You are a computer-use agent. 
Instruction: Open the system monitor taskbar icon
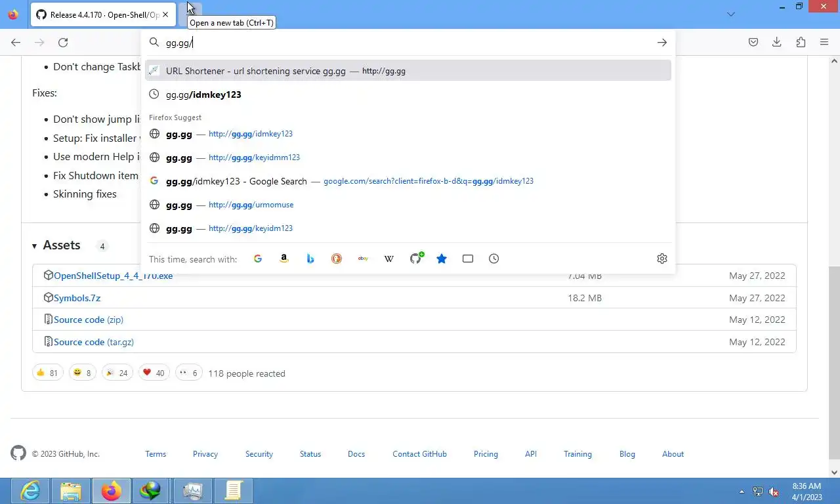(193, 491)
